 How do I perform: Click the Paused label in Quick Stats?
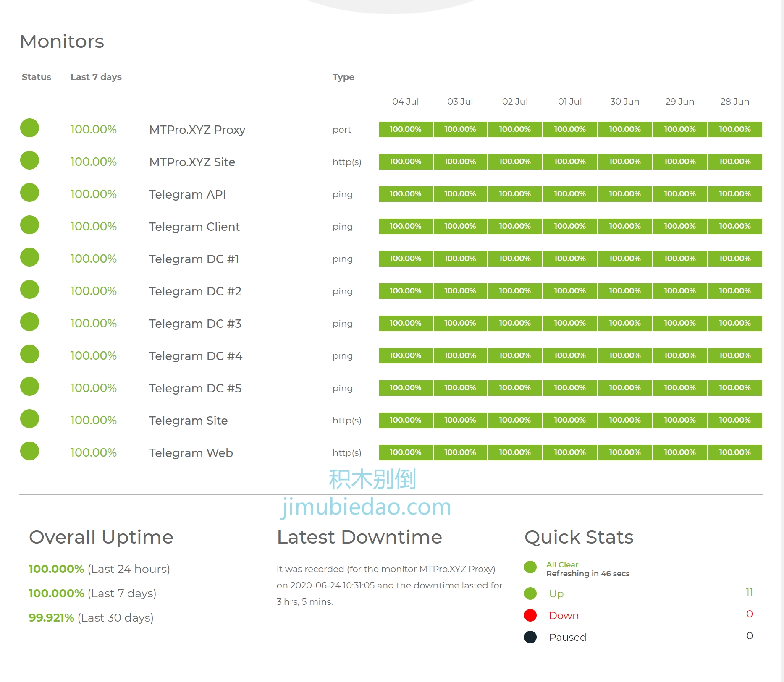(568, 638)
